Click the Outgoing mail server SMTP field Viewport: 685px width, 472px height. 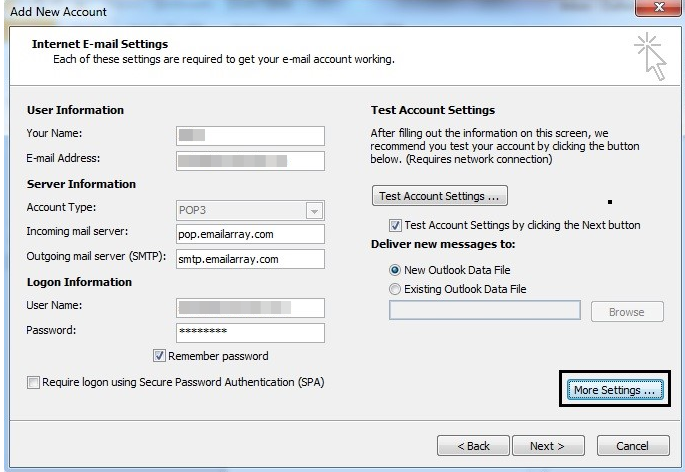(x=250, y=258)
